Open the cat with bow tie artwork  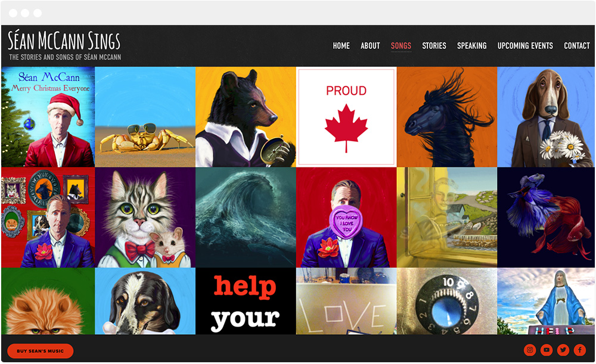point(145,217)
